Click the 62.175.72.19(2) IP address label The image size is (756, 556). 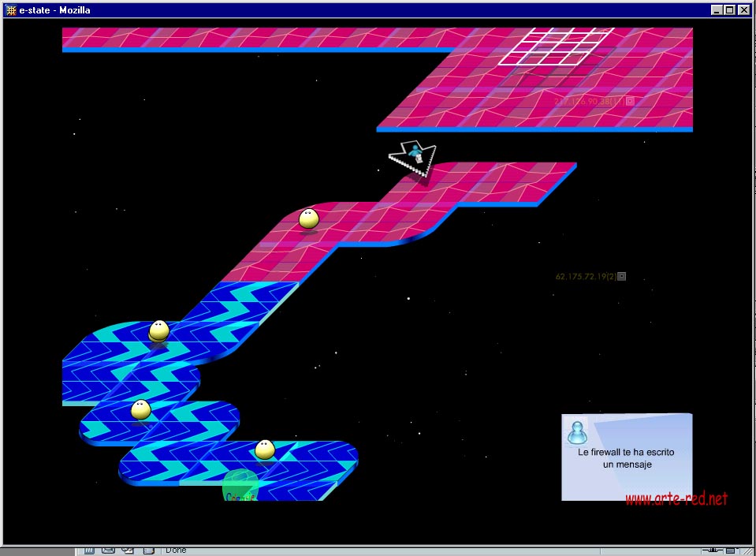point(585,277)
